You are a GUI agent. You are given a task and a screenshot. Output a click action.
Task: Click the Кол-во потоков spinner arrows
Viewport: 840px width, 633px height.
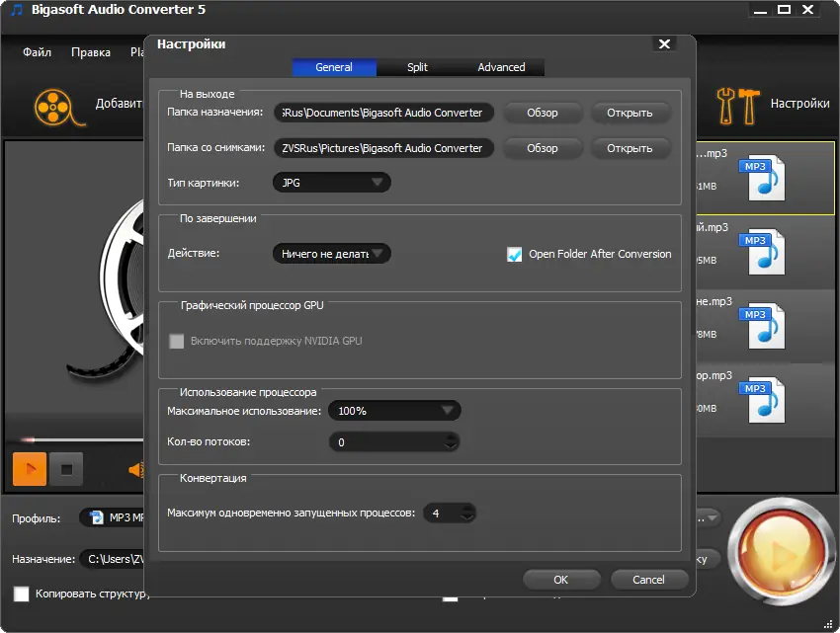[x=451, y=441]
